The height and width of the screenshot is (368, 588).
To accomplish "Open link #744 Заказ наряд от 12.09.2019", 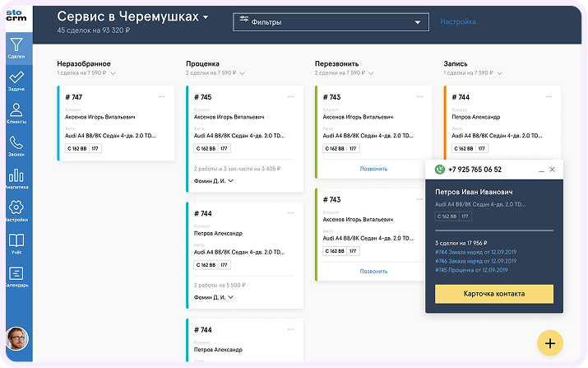I will point(475,252).
